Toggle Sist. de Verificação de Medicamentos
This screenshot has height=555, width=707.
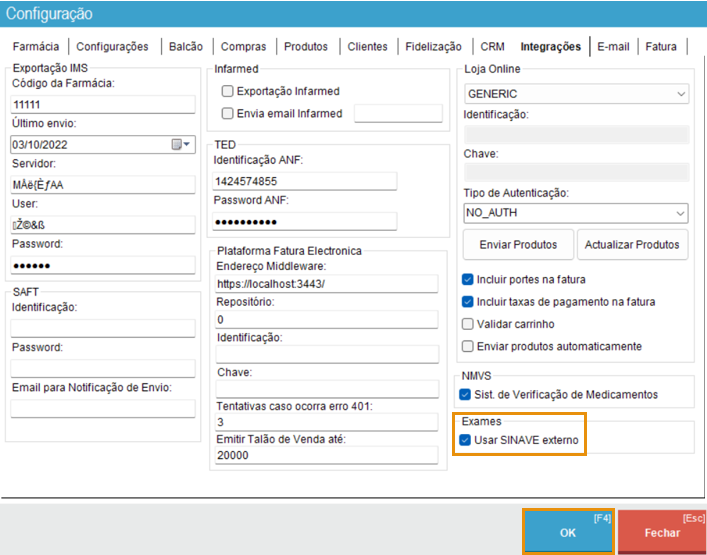466,394
